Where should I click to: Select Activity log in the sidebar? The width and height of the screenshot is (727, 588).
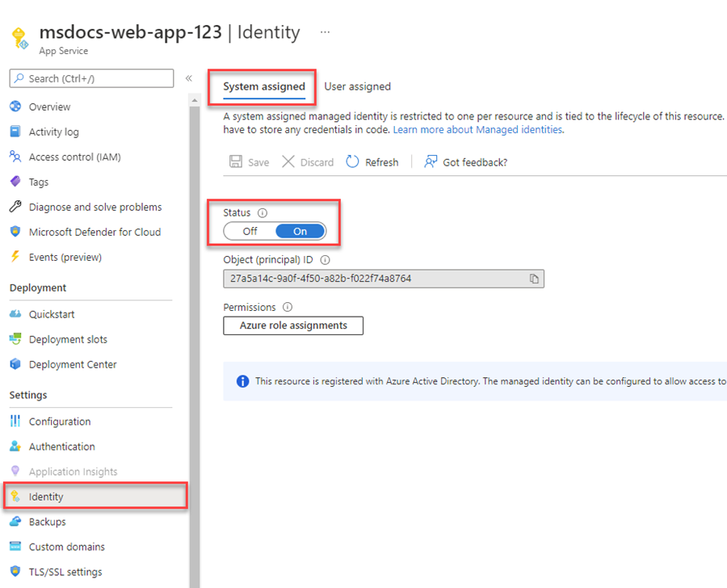55,131
